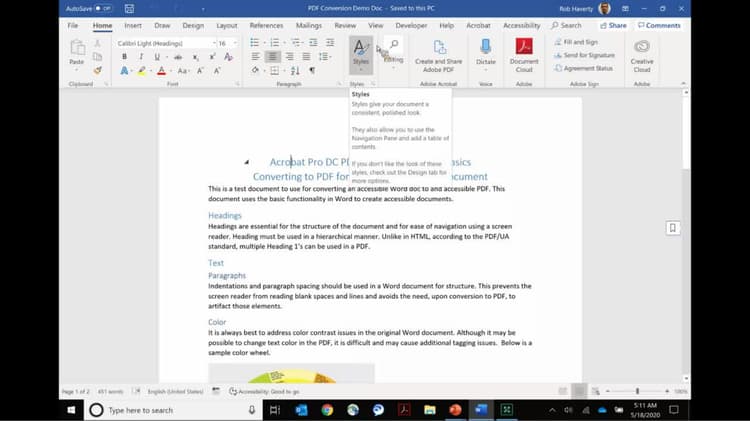Viewport: 750px width, 421px height.
Task: Click Windows taskbar search field
Action: (x=174, y=410)
